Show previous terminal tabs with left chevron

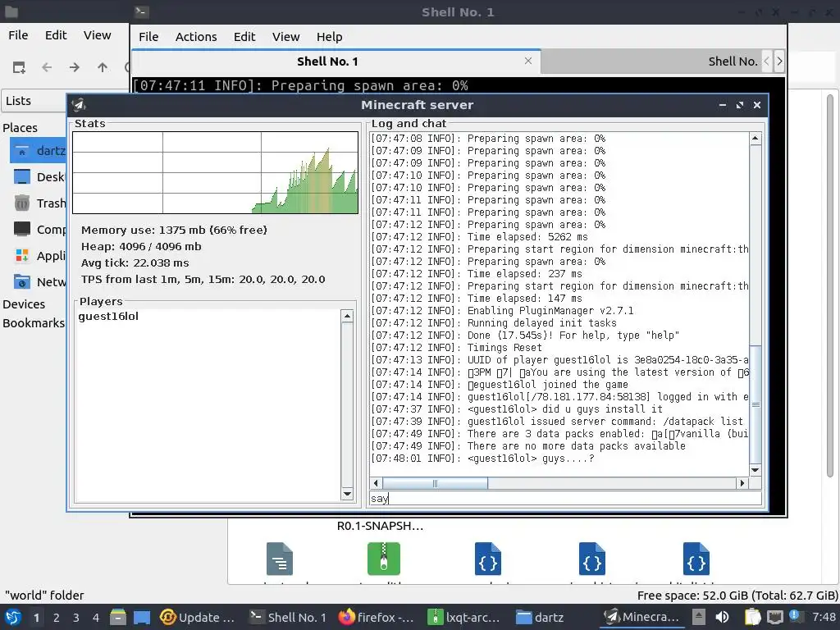click(x=767, y=61)
